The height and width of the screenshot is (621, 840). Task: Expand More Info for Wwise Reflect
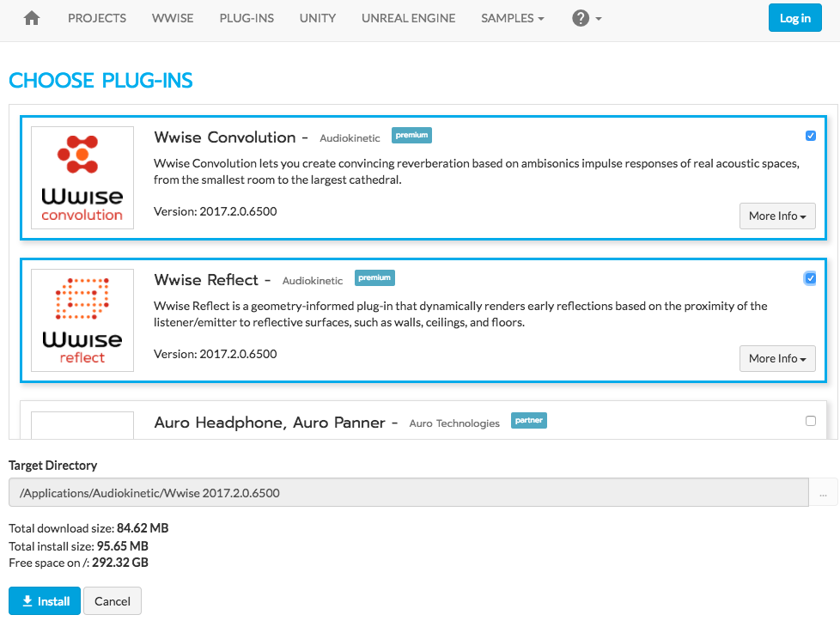[x=777, y=358]
